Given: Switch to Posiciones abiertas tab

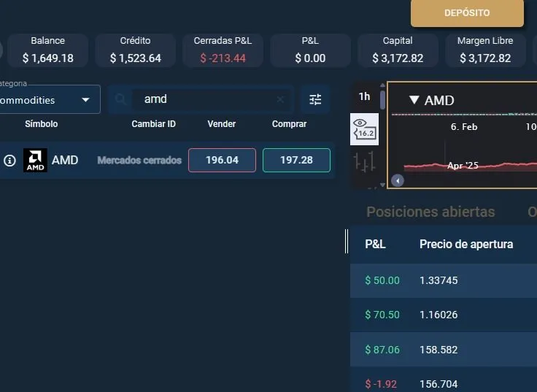Looking at the screenshot, I should point(430,212).
